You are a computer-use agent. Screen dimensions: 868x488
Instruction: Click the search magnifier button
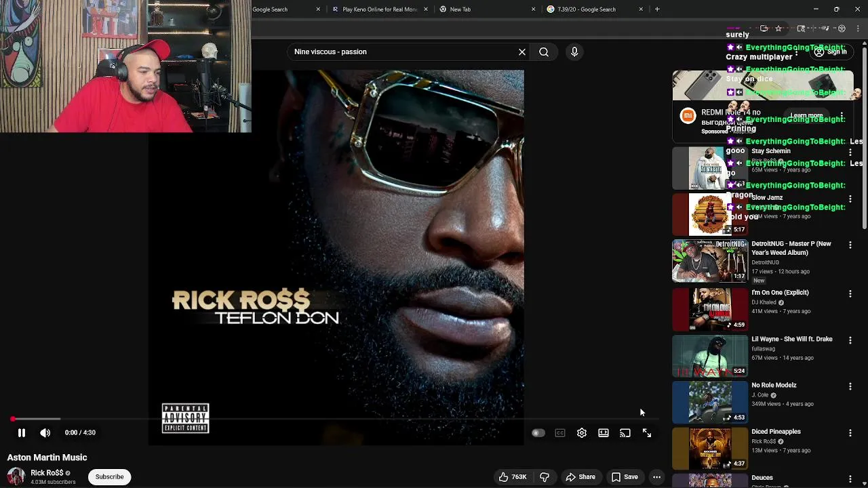pos(544,52)
